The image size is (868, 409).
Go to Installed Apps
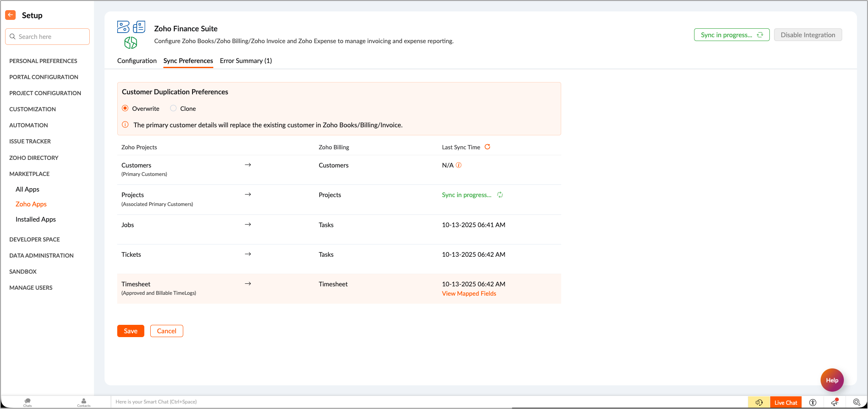point(36,220)
